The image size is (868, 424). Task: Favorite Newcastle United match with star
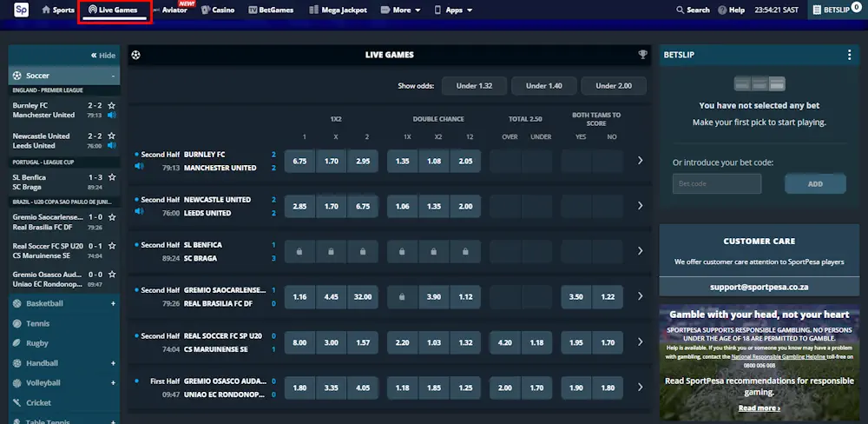112,136
